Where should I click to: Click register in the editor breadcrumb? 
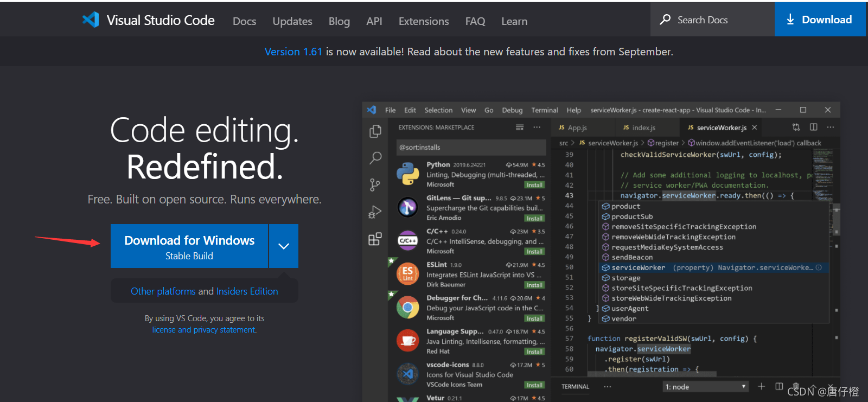click(667, 143)
